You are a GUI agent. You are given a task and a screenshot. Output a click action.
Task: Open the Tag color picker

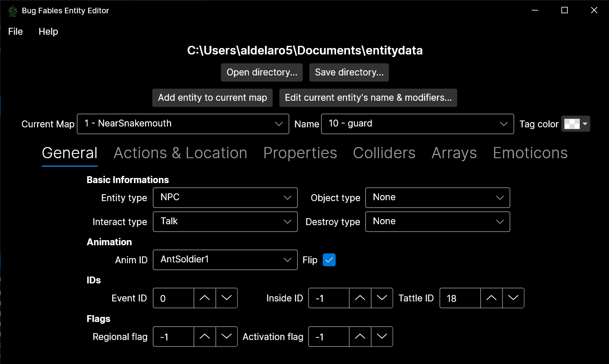coord(576,124)
